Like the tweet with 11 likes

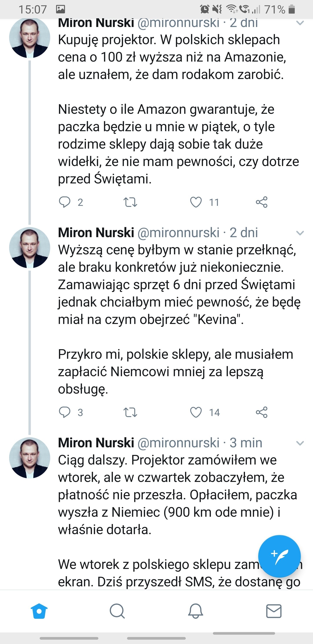(196, 202)
